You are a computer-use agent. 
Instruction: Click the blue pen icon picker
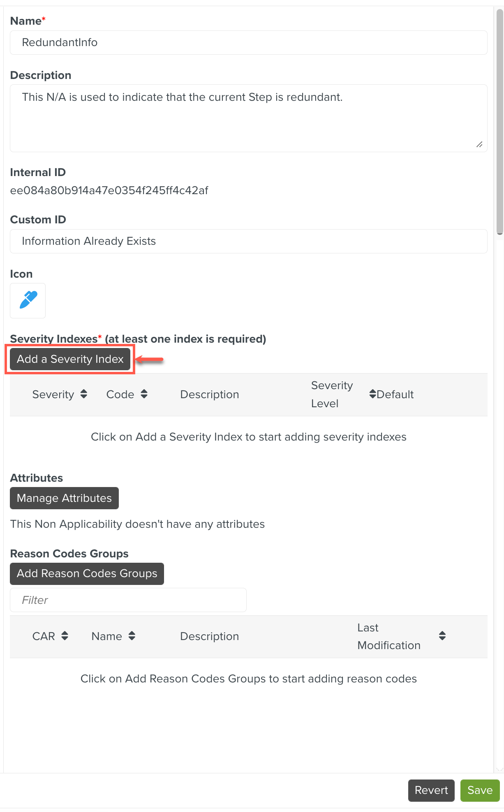tap(28, 300)
